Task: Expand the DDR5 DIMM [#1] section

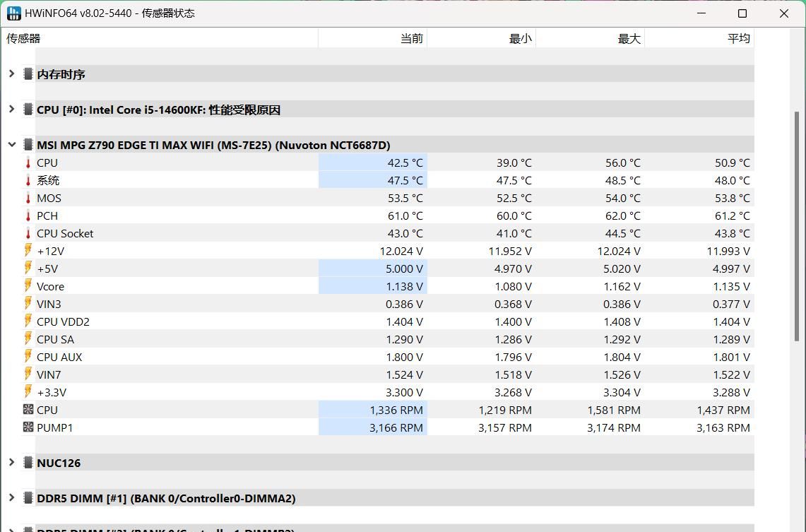Action: pyautogui.click(x=11, y=498)
